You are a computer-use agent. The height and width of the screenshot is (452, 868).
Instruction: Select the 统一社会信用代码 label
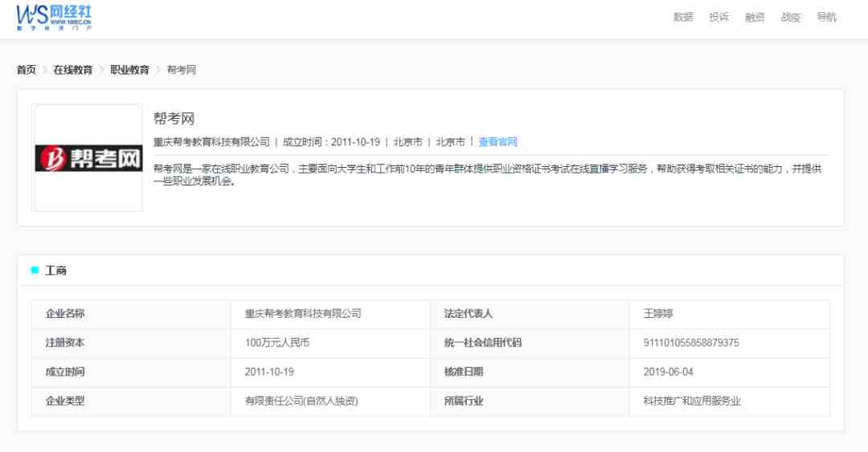coord(483,343)
